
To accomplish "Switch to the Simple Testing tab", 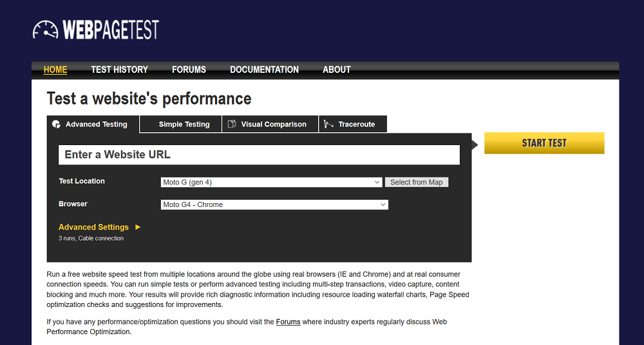I will click(181, 124).
